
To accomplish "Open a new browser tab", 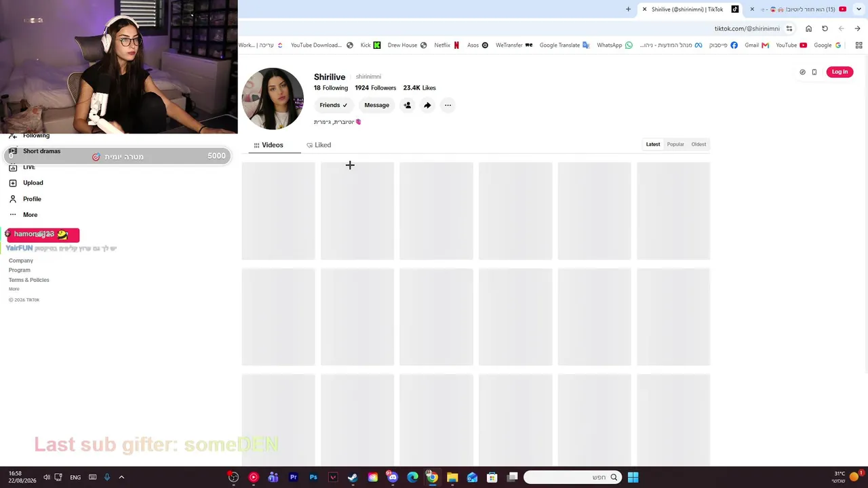I will click(x=628, y=9).
